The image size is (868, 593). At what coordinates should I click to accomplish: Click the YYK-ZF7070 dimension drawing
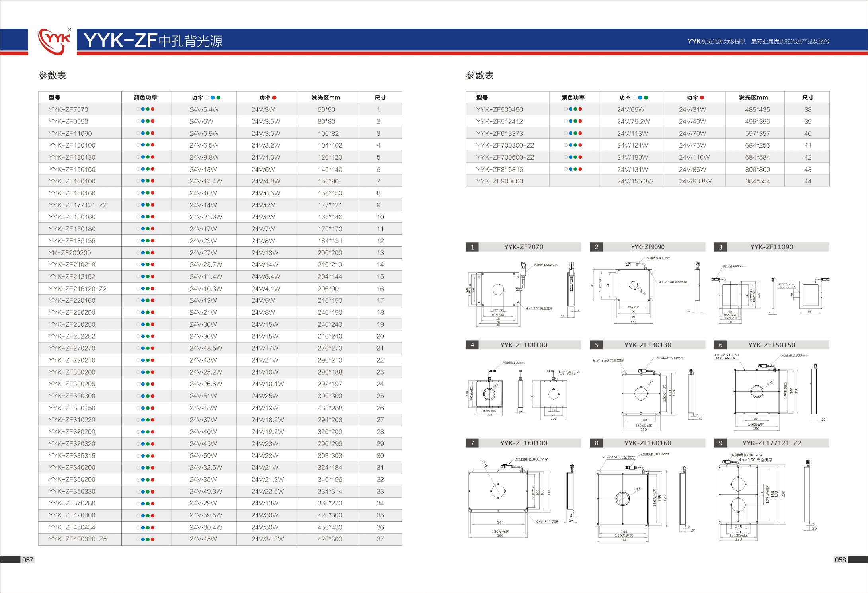coord(523,294)
